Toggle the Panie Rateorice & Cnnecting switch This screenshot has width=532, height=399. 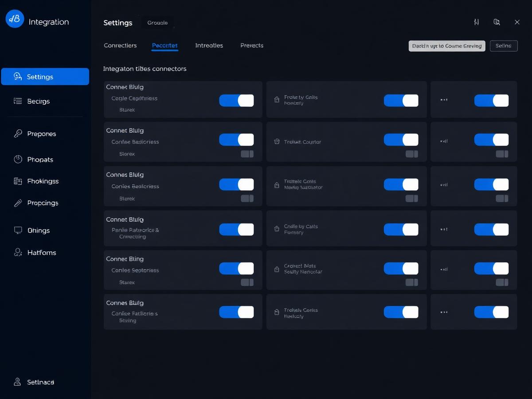(x=236, y=229)
